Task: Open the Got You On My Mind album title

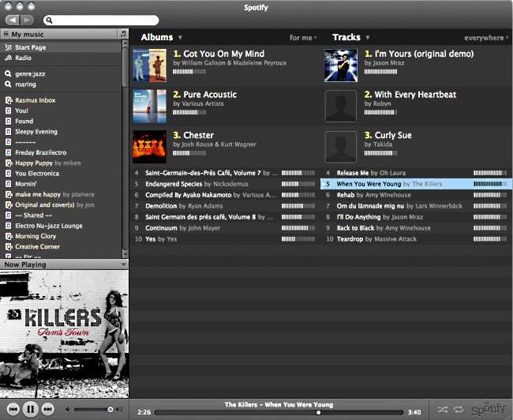Action: [224, 54]
